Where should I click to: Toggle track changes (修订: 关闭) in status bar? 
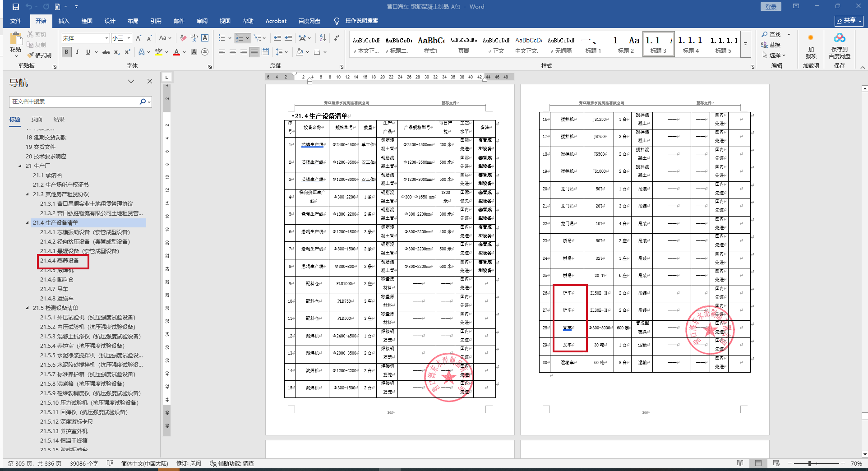(189, 463)
